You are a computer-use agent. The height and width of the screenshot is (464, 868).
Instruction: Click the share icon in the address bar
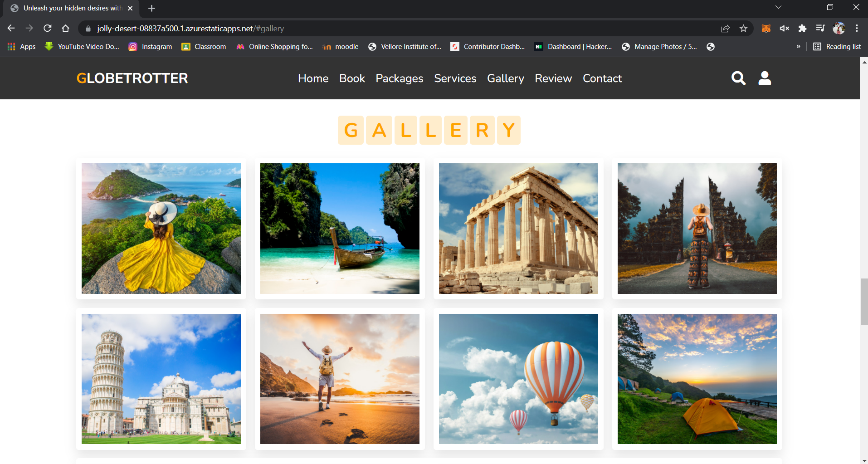(725, 28)
